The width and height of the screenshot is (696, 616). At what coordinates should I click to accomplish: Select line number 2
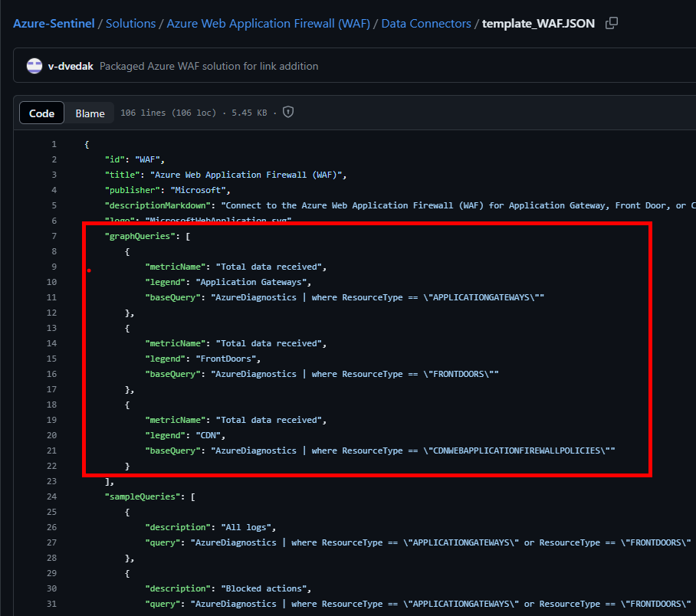click(54, 159)
